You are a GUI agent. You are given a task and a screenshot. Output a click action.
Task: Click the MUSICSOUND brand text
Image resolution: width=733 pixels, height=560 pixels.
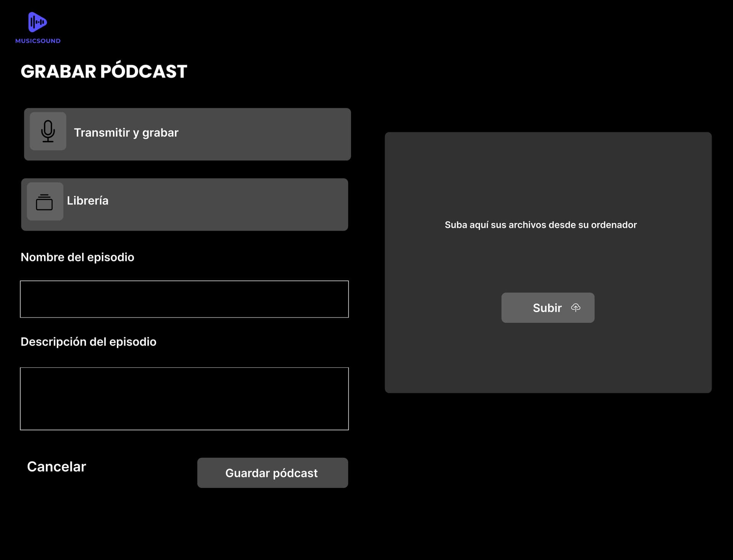pyautogui.click(x=38, y=41)
